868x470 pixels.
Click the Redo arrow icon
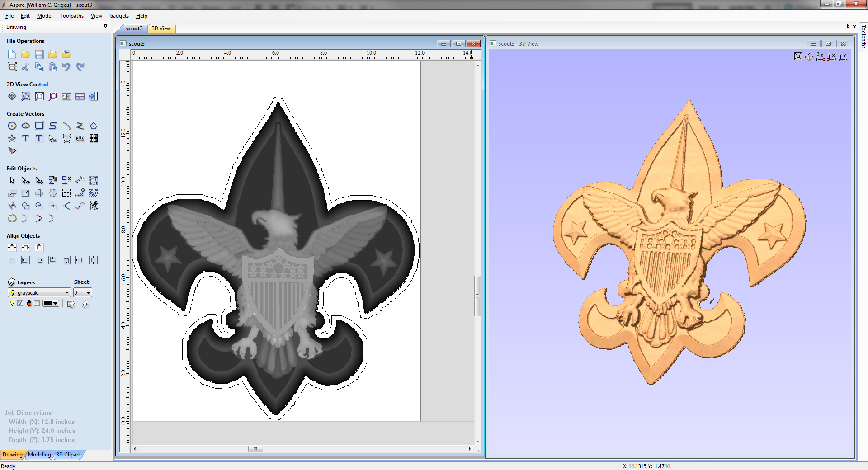point(80,67)
